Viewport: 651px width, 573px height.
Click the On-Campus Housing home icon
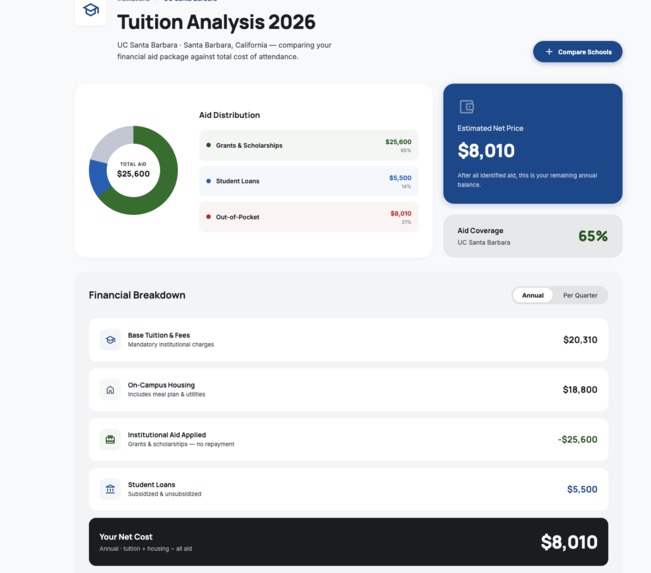[110, 389]
